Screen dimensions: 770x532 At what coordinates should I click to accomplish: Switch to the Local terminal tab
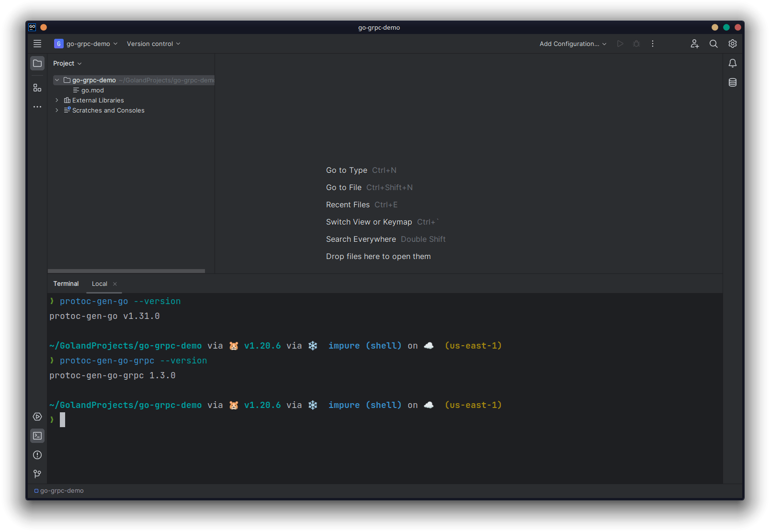tap(99, 283)
